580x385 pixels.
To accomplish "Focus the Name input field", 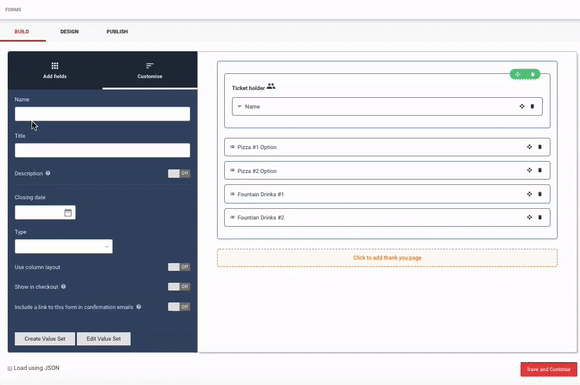I will click(102, 114).
